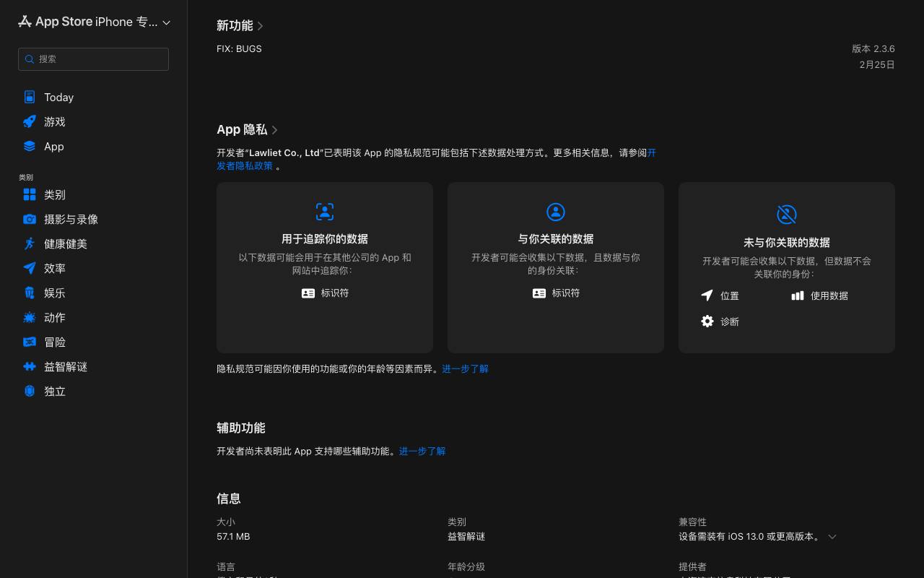Open the 新功能 heading
924x578 pixels.
(x=235, y=25)
